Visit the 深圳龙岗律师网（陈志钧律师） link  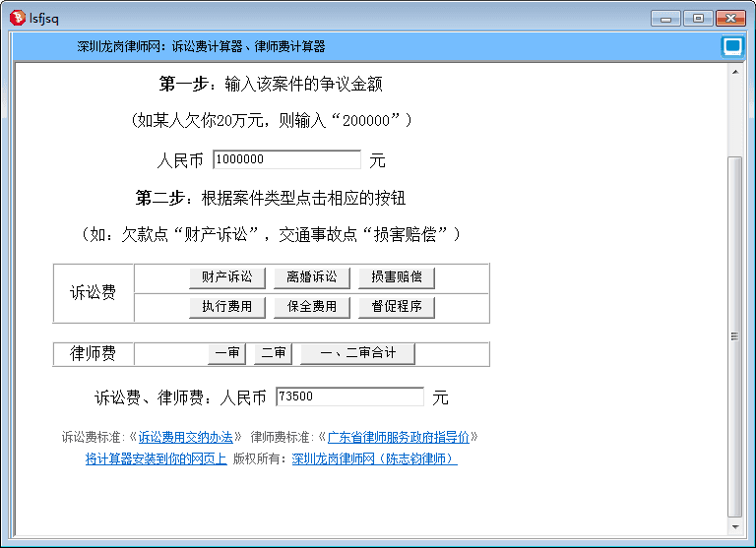[374, 458]
